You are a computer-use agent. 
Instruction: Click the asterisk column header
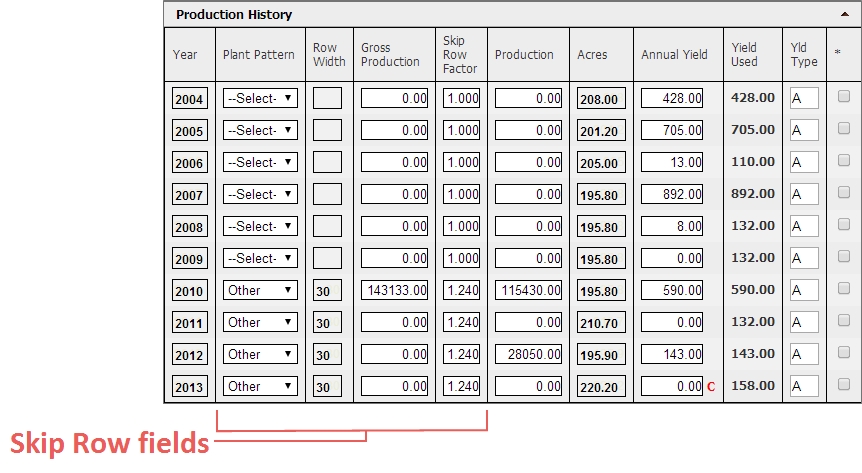click(x=837, y=52)
